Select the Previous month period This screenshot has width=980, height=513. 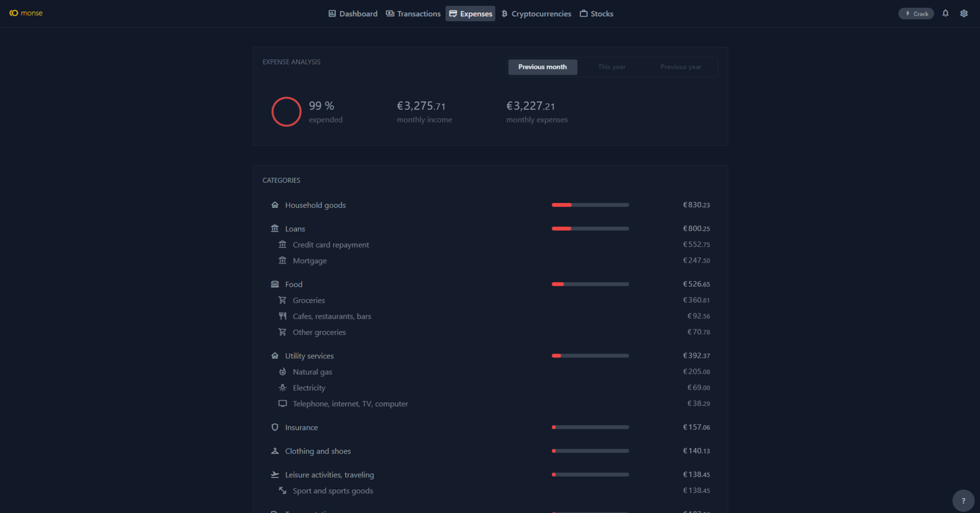tap(542, 67)
